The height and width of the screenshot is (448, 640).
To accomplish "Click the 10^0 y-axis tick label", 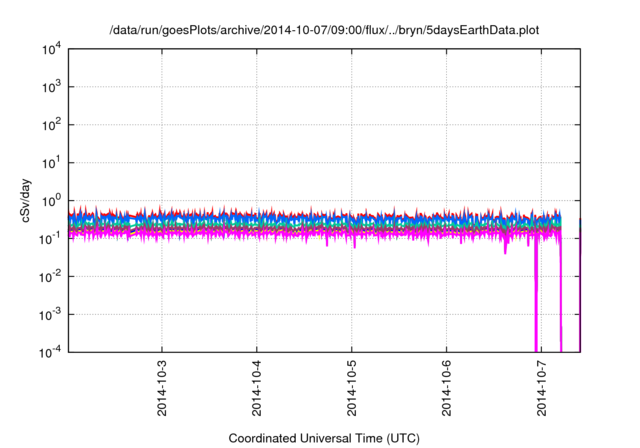I will tap(51, 201).
